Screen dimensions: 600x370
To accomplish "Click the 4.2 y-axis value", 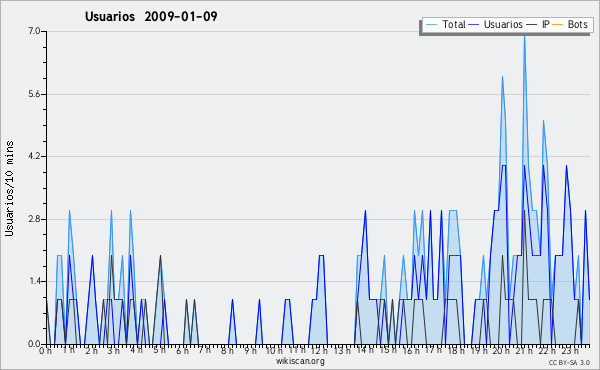I will point(34,156).
